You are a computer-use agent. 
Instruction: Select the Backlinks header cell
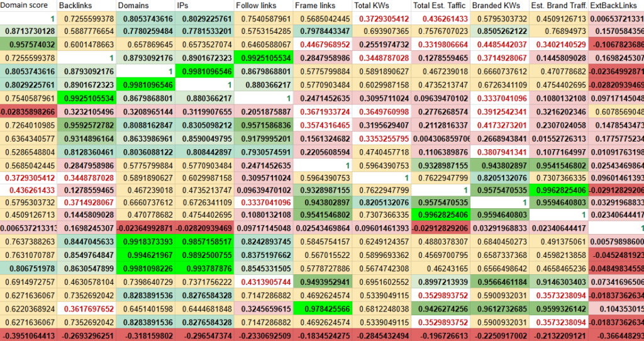[x=87, y=6]
